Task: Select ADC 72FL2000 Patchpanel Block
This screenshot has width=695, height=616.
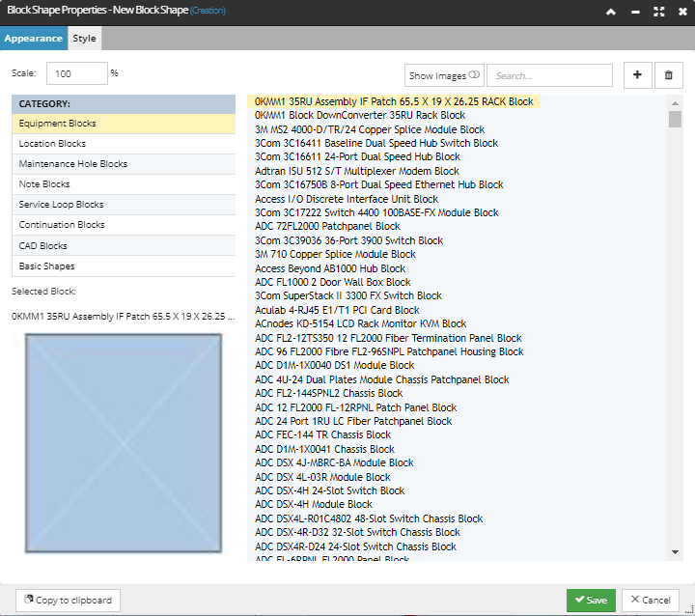Action: [x=327, y=226]
